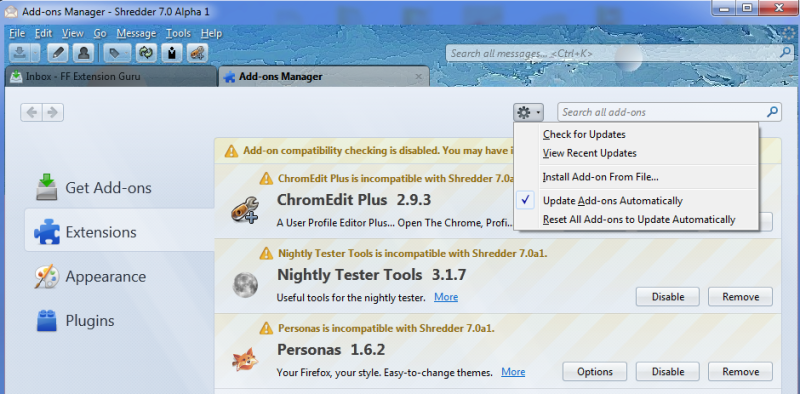
Task: Close the Add-ons Manager tab
Action: tap(418, 77)
